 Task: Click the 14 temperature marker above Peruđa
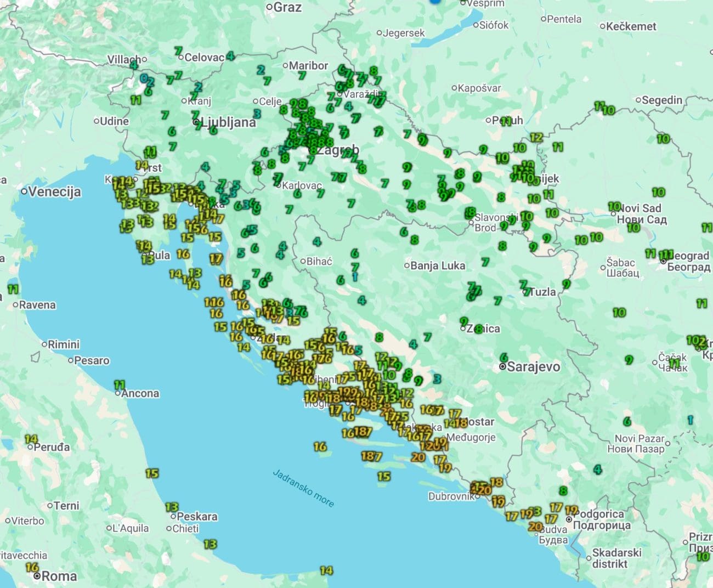click(x=31, y=439)
